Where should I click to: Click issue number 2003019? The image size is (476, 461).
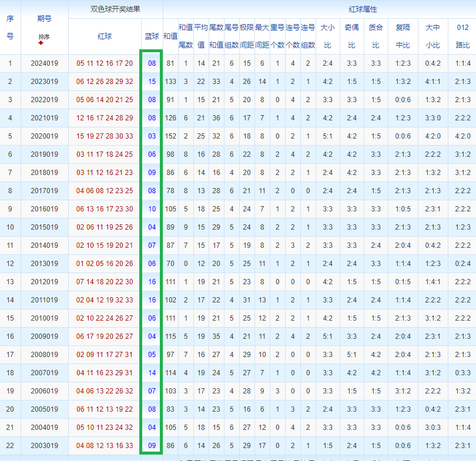(x=44, y=446)
